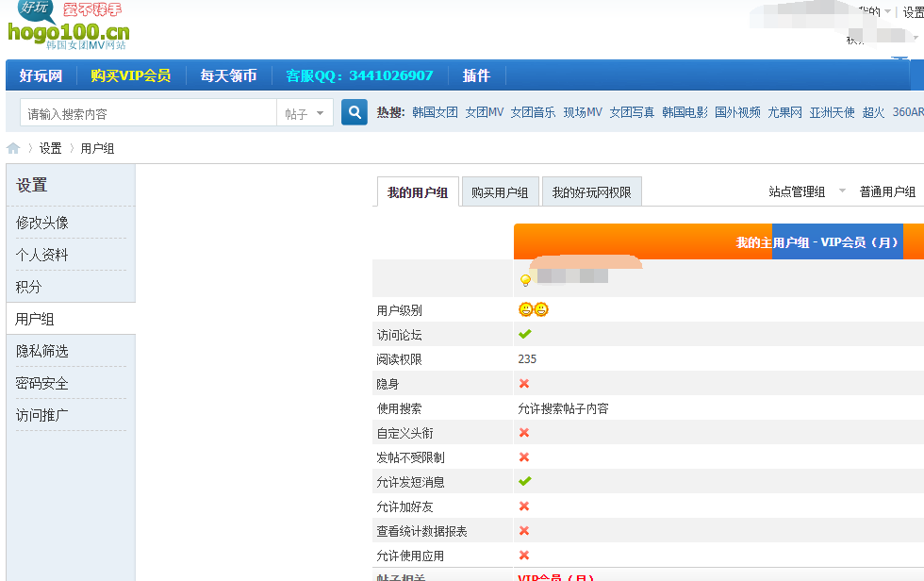
Task: Click the lightbulb icon beside username
Action: click(x=526, y=280)
